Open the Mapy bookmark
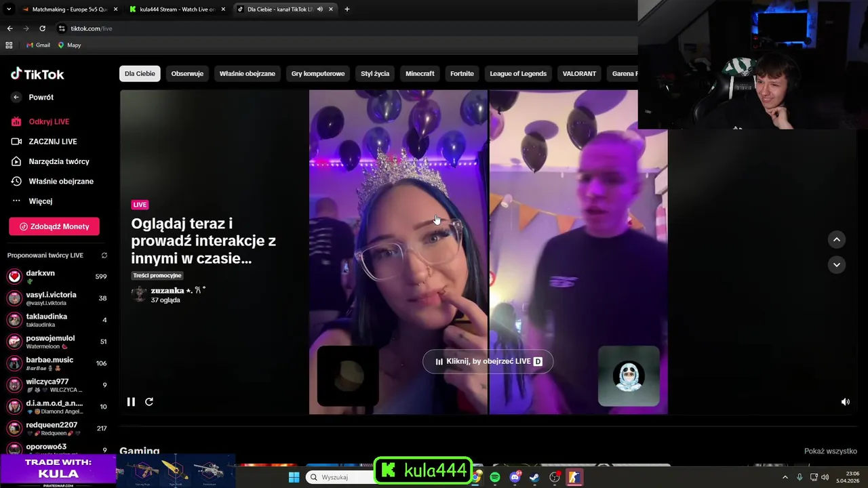This screenshot has width=868, height=488. pos(70,45)
